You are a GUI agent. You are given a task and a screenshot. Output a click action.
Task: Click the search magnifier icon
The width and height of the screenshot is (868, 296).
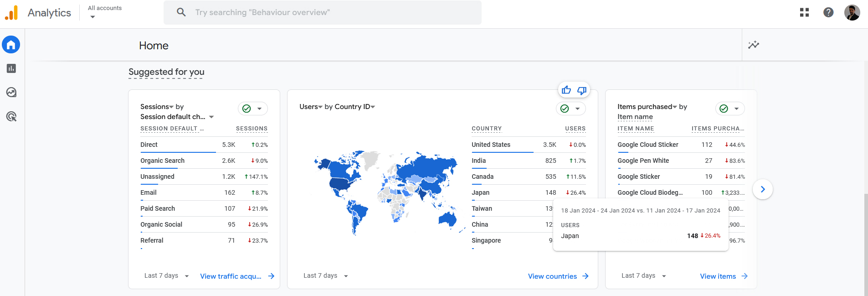click(181, 12)
